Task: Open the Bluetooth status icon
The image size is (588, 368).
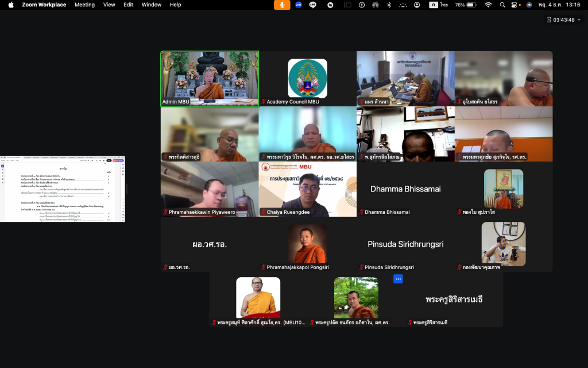Action: tap(389, 5)
